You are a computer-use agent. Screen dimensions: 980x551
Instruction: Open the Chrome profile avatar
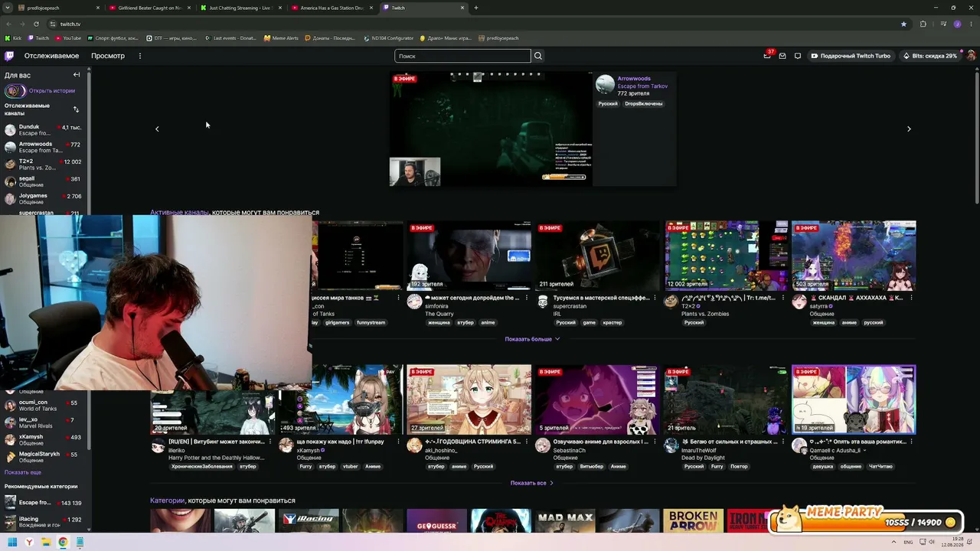coord(958,24)
